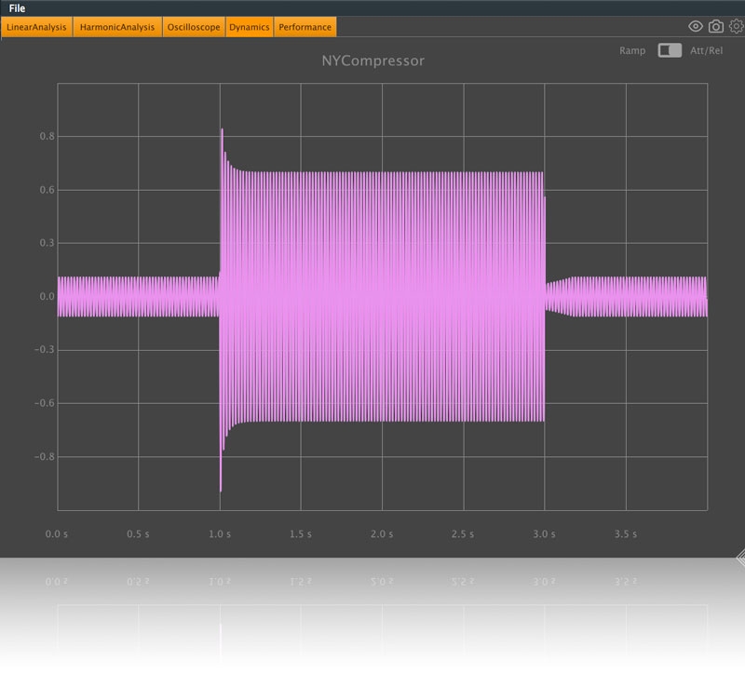Switch to the LinearAnalysis tab
Image resolution: width=745 pixels, height=700 pixels.
click(37, 27)
